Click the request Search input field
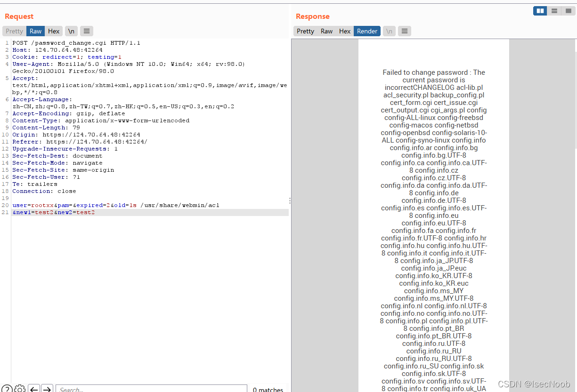The height and width of the screenshot is (392, 577). pos(151,389)
